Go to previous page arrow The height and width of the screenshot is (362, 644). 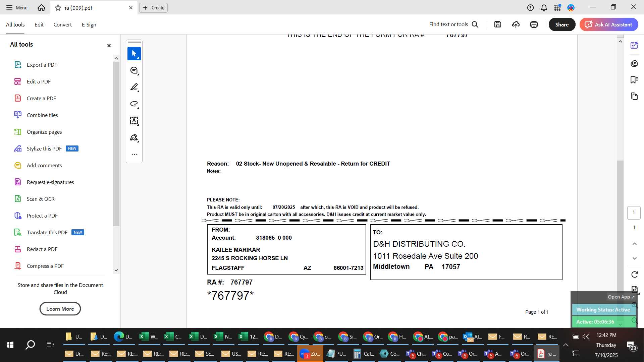[634, 244]
